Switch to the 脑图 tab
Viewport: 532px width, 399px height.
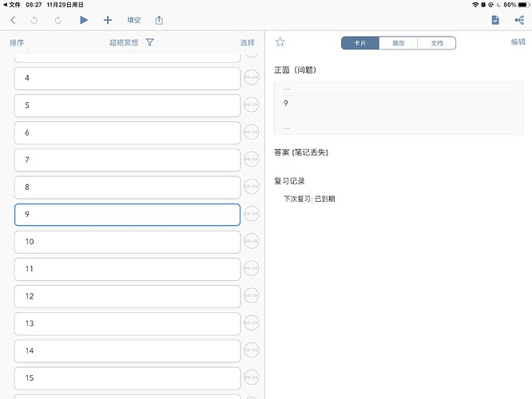[x=399, y=43]
